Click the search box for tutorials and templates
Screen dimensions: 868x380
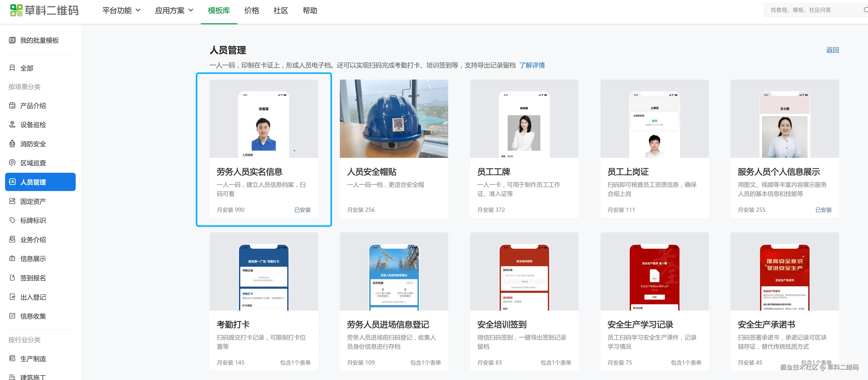pyautogui.click(x=809, y=10)
